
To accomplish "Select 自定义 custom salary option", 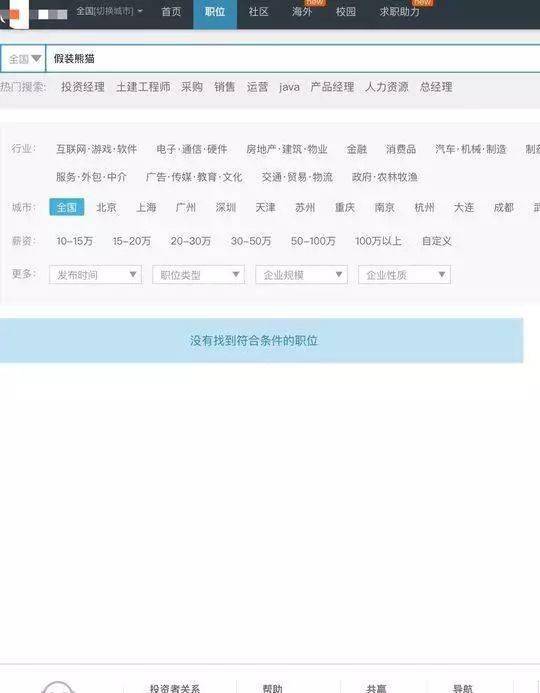I will (x=437, y=241).
